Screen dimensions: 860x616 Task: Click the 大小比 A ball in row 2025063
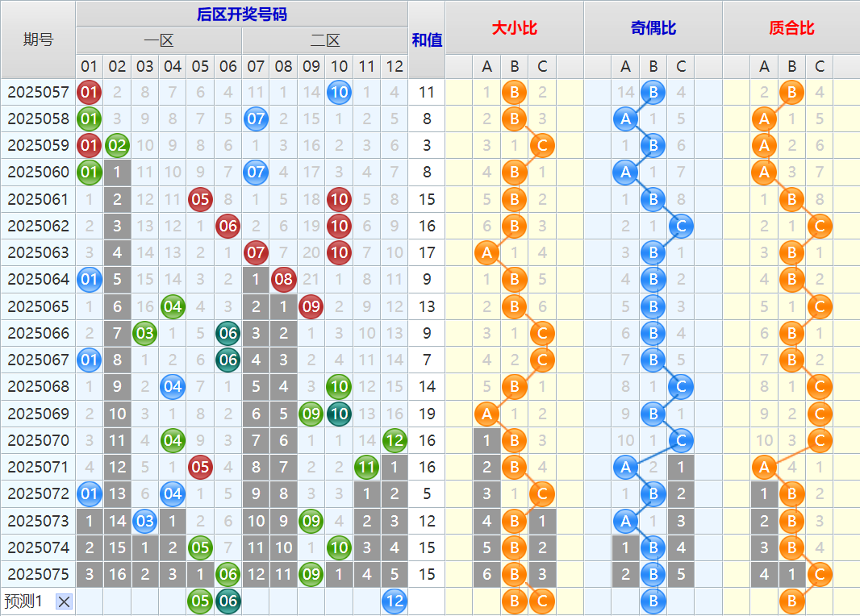[x=486, y=252]
